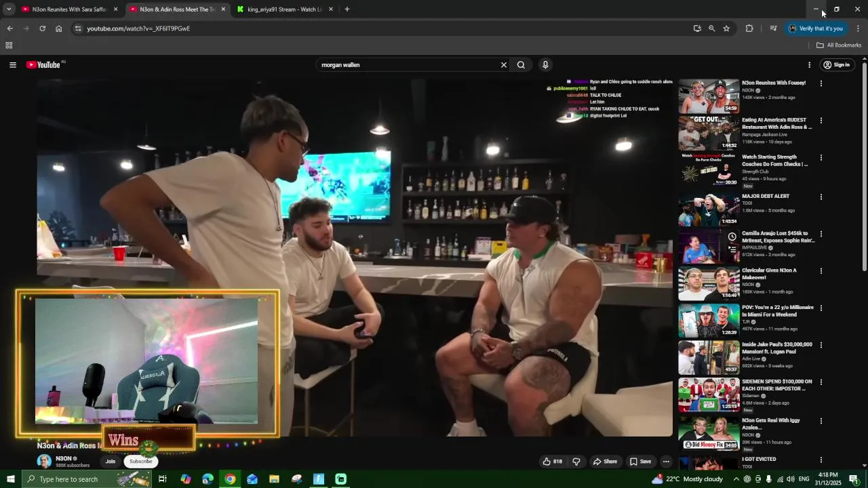Click Windows taskbar search box
This screenshot has width=868, height=488.
[87, 479]
